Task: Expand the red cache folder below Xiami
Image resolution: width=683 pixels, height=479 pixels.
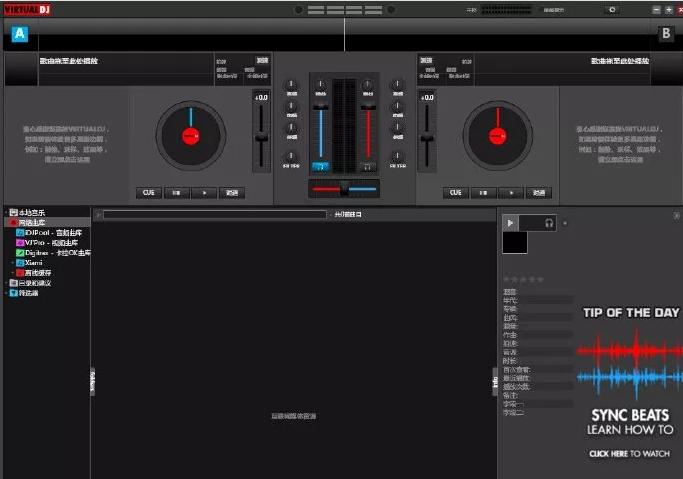Action: click(13, 273)
